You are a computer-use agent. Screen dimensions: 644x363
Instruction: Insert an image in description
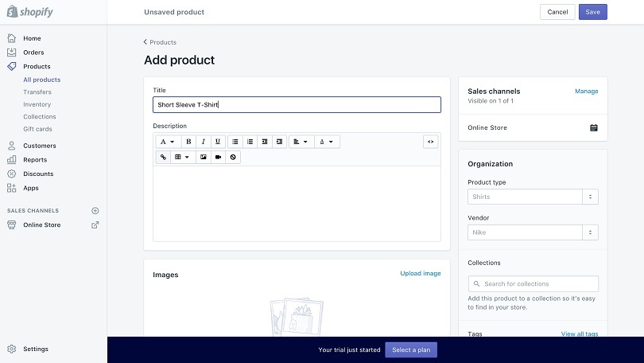[204, 157]
